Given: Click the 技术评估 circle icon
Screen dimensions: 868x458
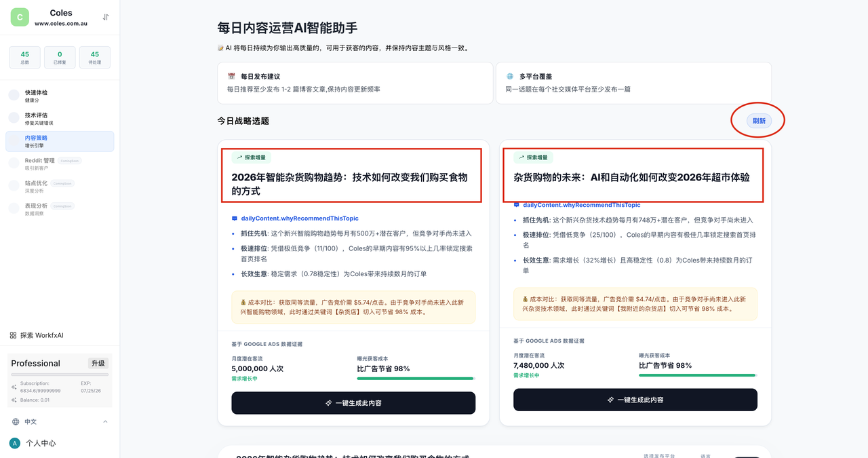Looking at the screenshot, I should pyautogui.click(x=14, y=118).
